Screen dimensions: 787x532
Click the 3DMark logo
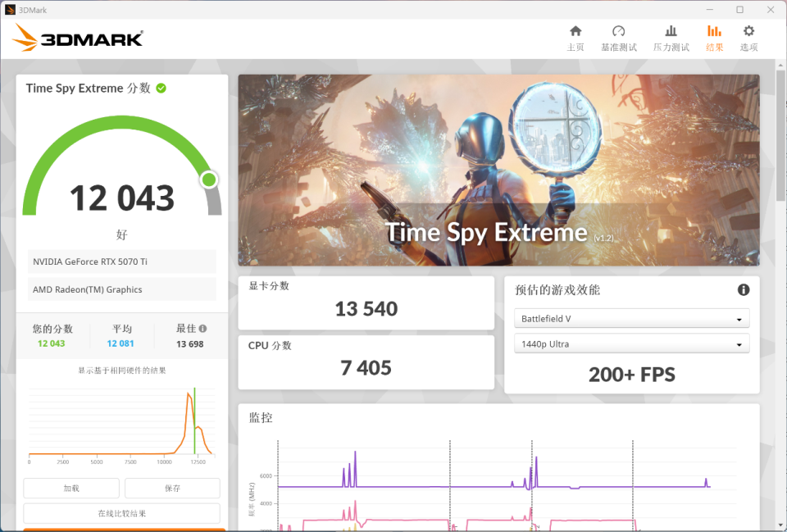coord(78,38)
